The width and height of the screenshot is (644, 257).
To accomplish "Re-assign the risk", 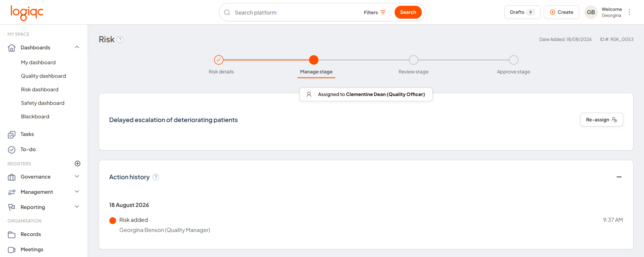I will coord(602,120).
